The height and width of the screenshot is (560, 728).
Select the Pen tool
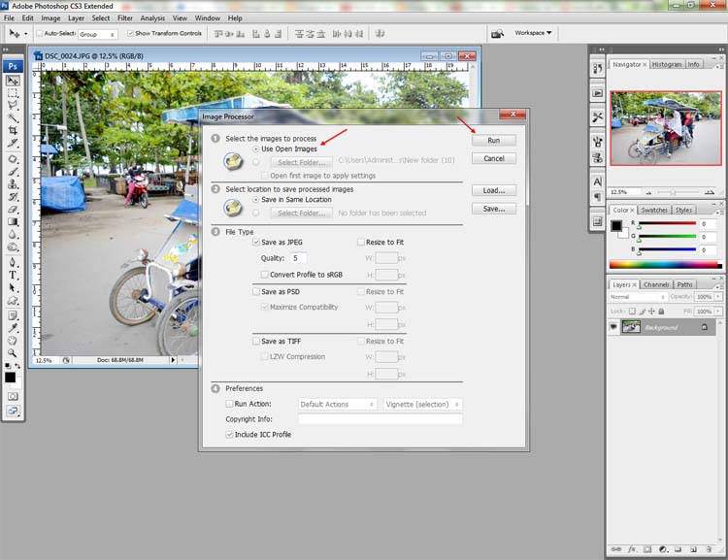[13, 262]
